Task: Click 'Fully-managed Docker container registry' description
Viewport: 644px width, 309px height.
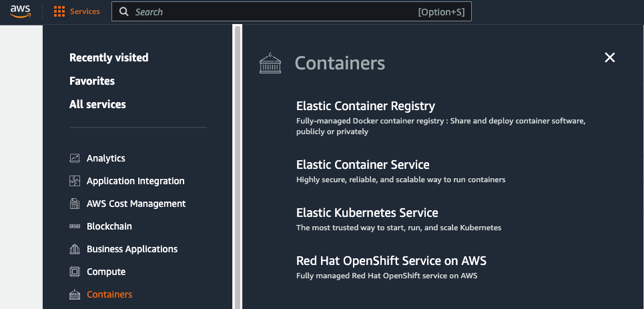Action: coord(440,127)
